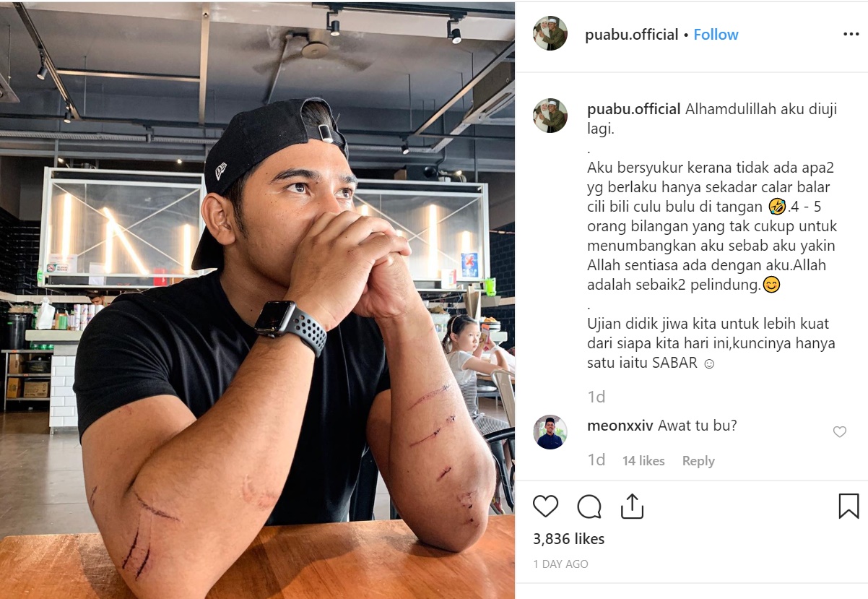This screenshot has height=599, width=868.
Task: Open the three-dot more options menu
Action: [851, 35]
